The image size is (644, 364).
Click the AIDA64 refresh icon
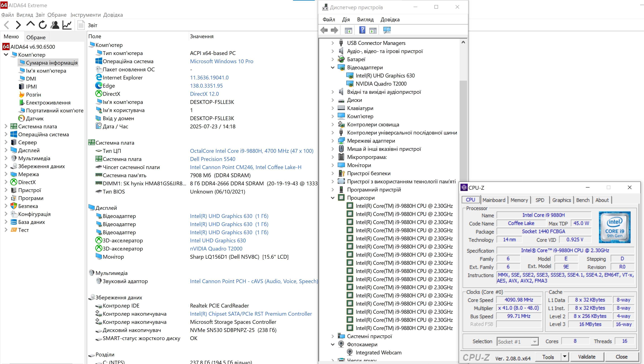coord(43,25)
